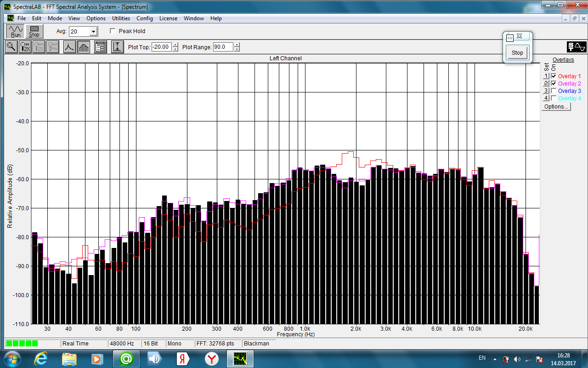
Task: Click the signal generator sine icon
Action: point(577,47)
